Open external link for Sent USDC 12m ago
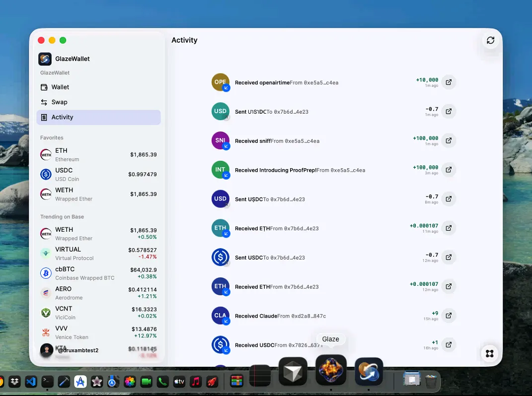 tap(449, 257)
